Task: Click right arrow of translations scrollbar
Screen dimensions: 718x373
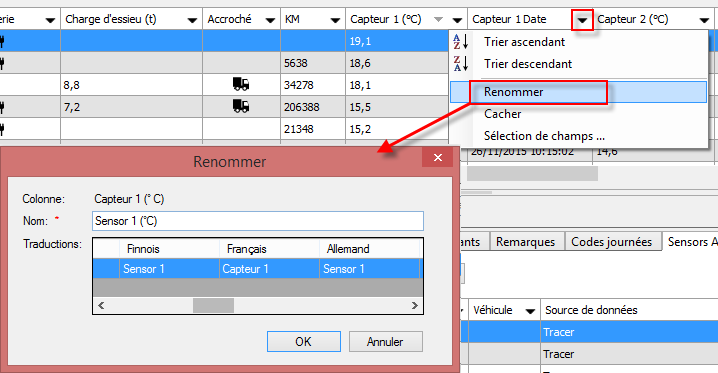Action: click(414, 305)
